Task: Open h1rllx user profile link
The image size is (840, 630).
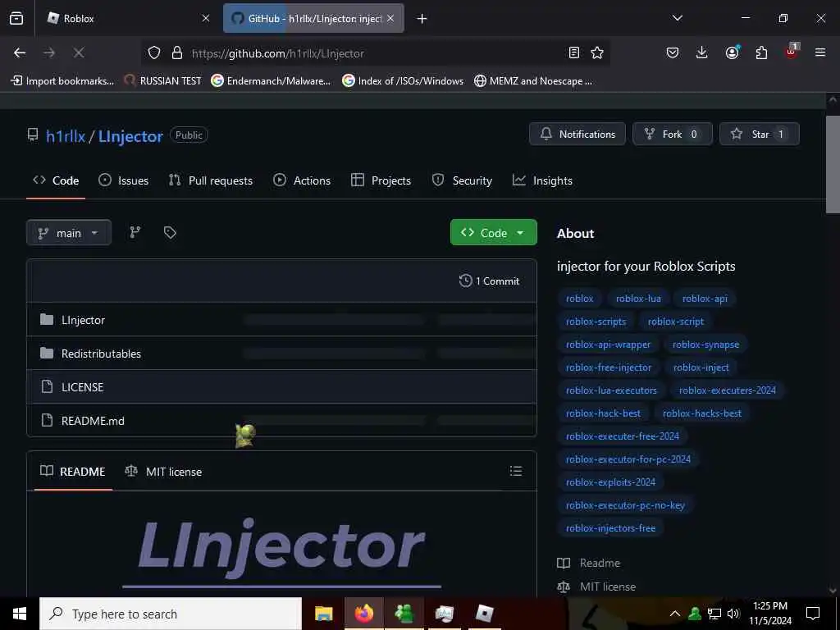Action: (x=66, y=136)
